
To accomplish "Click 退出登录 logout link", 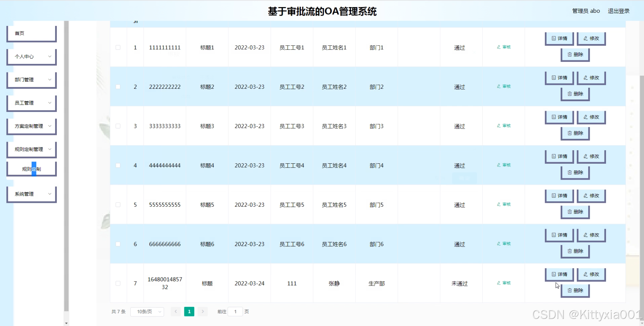I will coord(618,11).
